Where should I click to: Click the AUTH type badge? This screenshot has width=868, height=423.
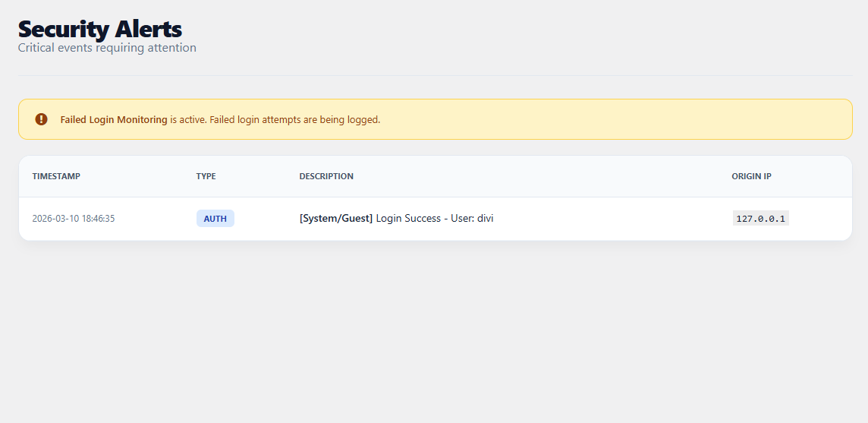pyautogui.click(x=215, y=219)
